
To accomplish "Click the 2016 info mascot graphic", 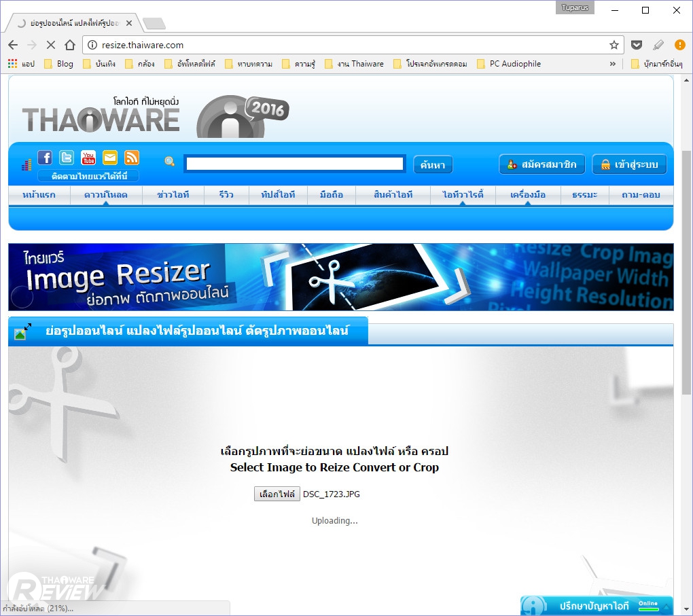I will click(x=243, y=117).
